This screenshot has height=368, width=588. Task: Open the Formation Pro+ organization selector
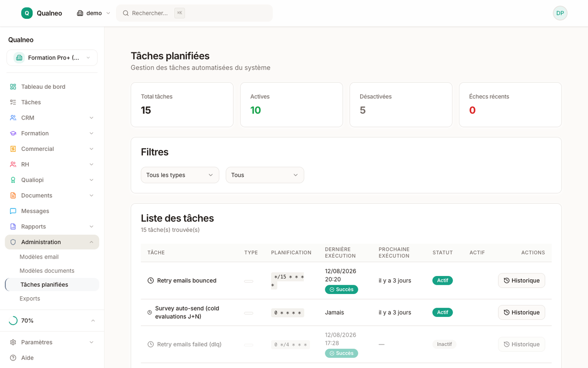(52, 58)
